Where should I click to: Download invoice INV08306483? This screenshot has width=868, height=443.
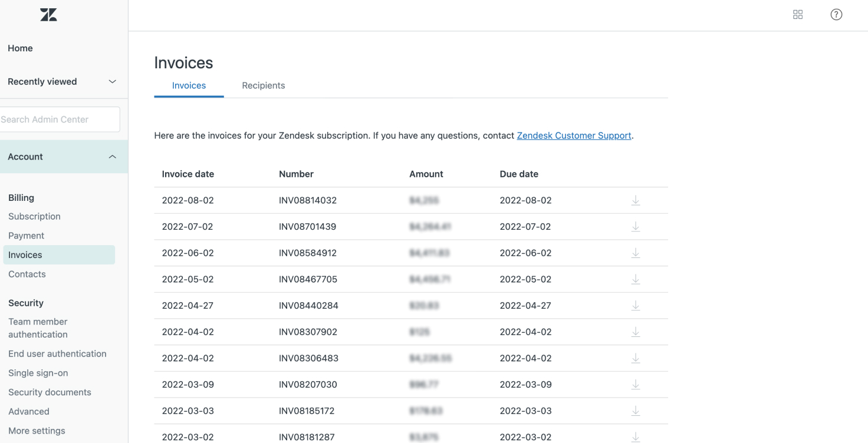click(x=636, y=358)
